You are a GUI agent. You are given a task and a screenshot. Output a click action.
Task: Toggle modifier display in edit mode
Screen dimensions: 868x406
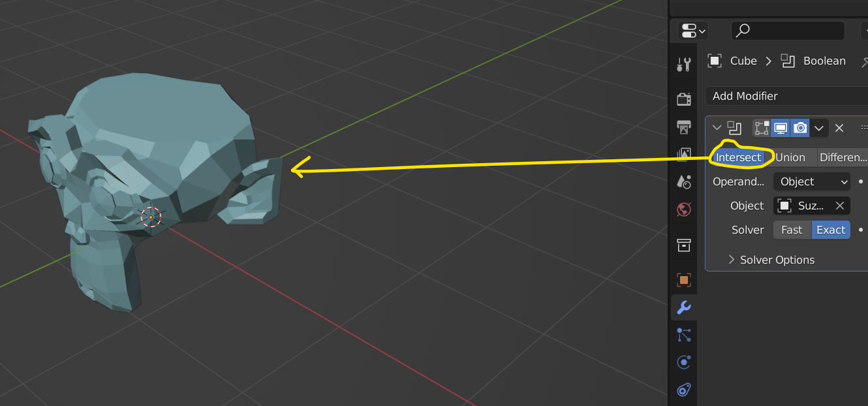tap(761, 128)
